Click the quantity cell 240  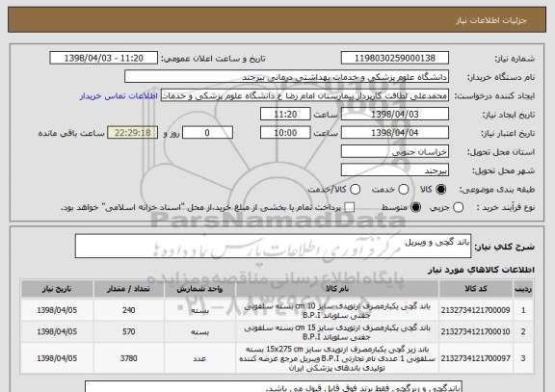tap(128, 310)
